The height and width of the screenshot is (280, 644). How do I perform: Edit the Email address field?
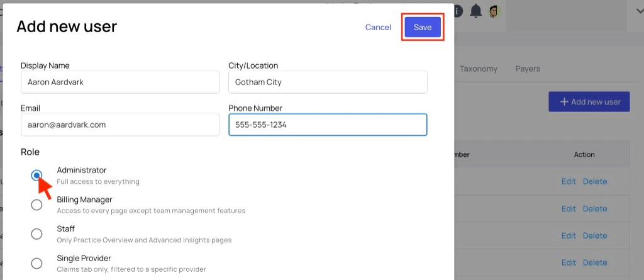(x=120, y=125)
